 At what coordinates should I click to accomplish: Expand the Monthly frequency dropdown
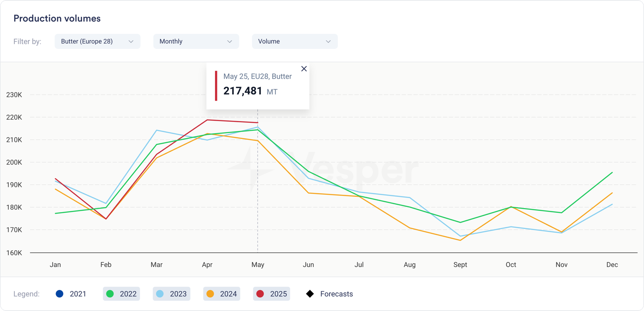(196, 41)
